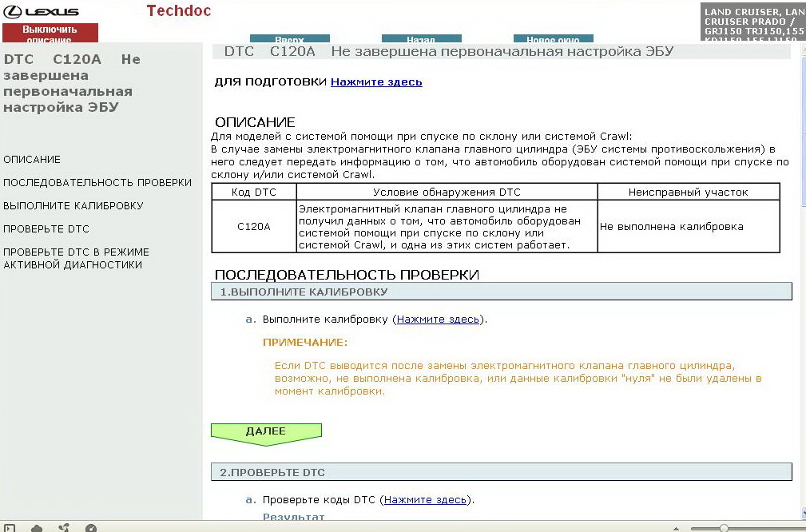Image resolution: width=806 pixels, height=532 pixels.
Task: Click the green 'ДАЛЕЕ' arrow button
Action: click(266, 435)
